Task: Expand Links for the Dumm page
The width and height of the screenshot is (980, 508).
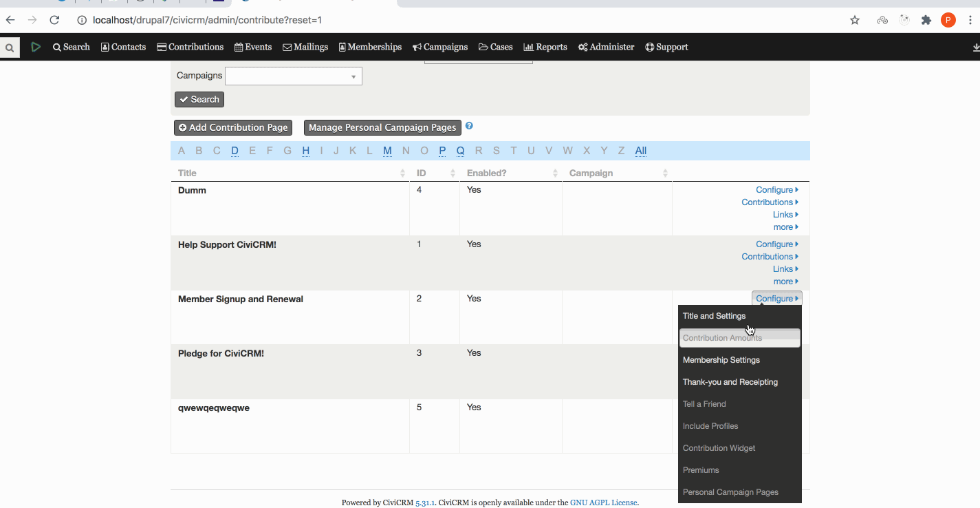Action: (785, 215)
